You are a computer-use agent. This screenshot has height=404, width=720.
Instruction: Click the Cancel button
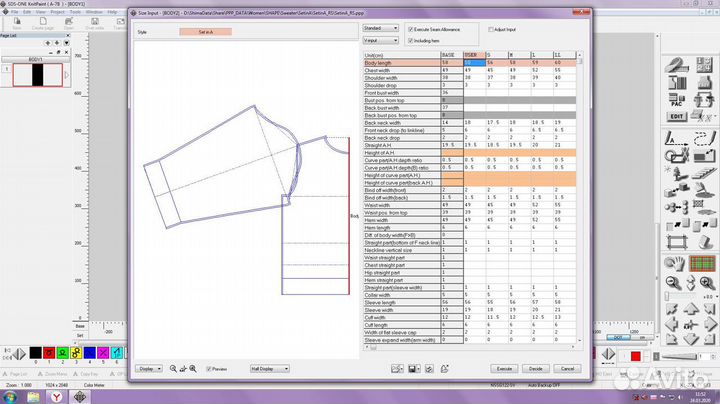click(566, 369)
